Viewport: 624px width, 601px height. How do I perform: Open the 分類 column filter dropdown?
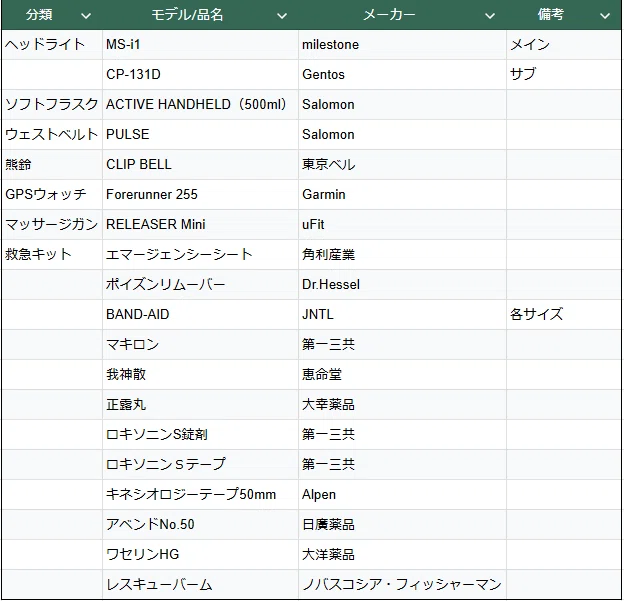coord(86,16)
